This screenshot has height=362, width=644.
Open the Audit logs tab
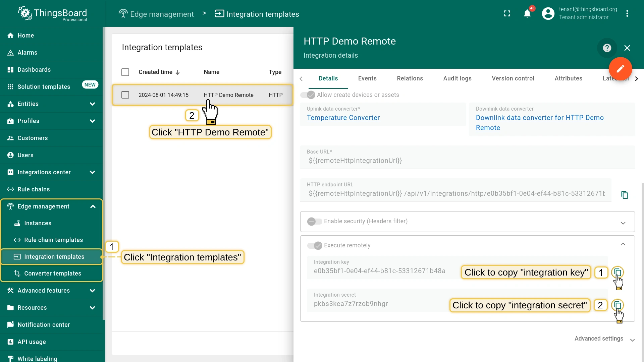point(457,78)
